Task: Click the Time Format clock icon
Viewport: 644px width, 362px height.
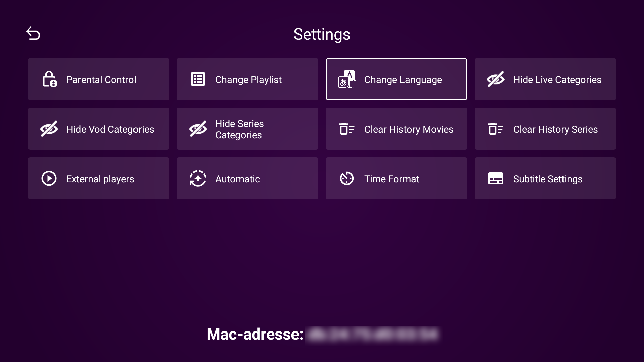Action: click(x=346, y=179)
